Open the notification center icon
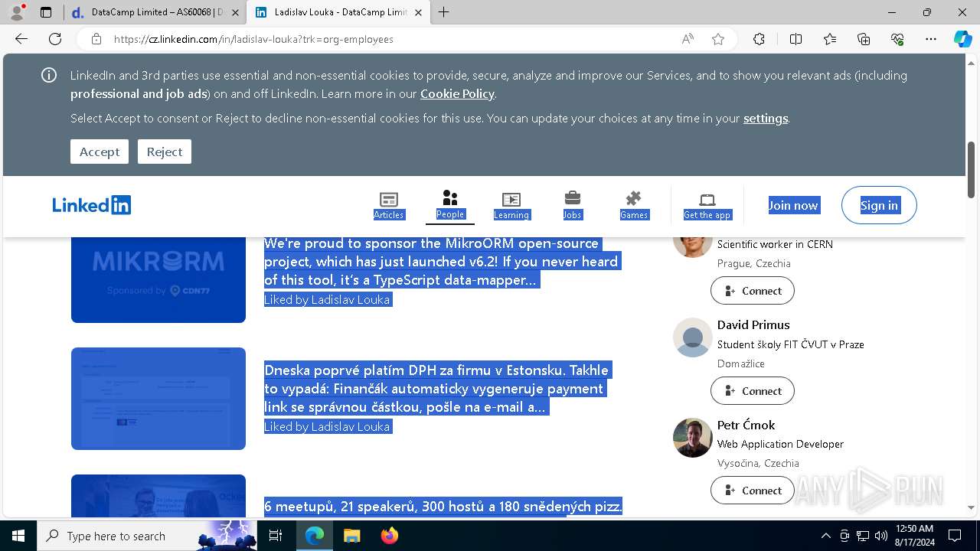 point(955,536)
